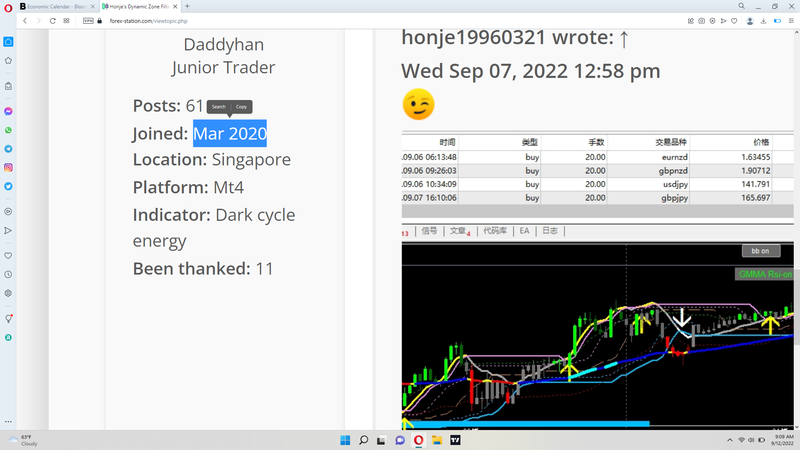This screenshot has height=450, width=800.
Task: Click the gbpjpy price 165.697
Action: 756,197
